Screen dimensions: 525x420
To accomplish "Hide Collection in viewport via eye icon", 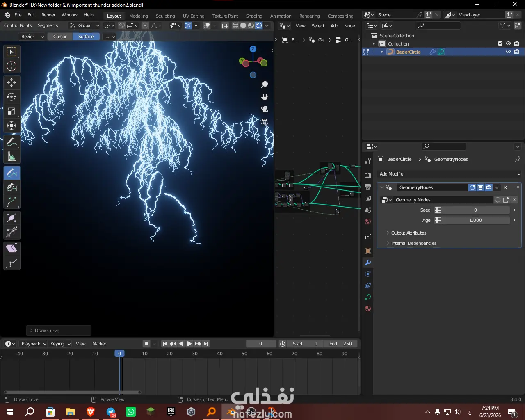I will click(508, 43).
